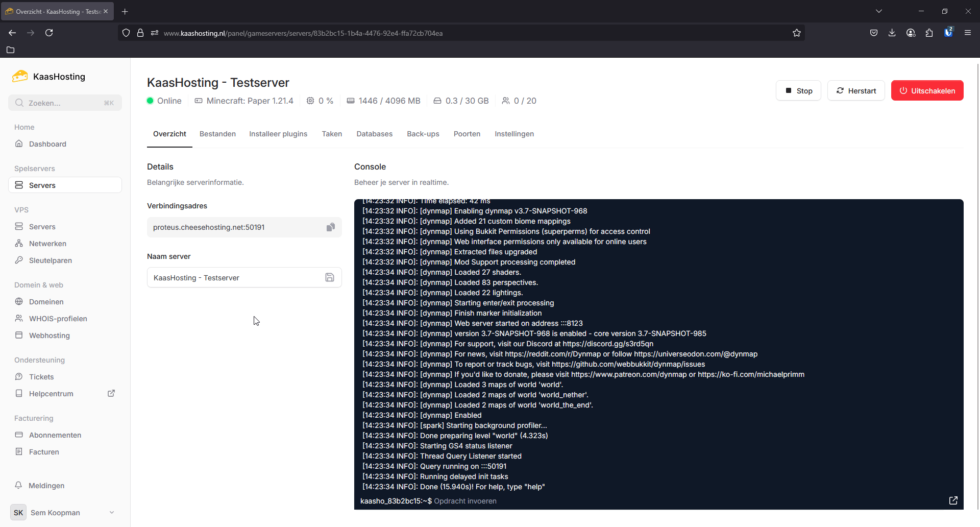Copy the connection address proteus.cheesehosting.net

pos(331,227)
